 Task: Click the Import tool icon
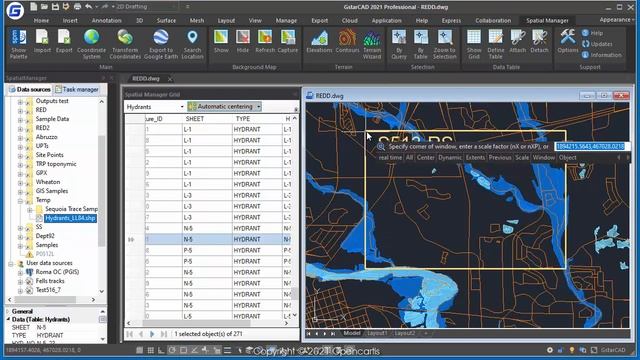[x=42, y=41]
